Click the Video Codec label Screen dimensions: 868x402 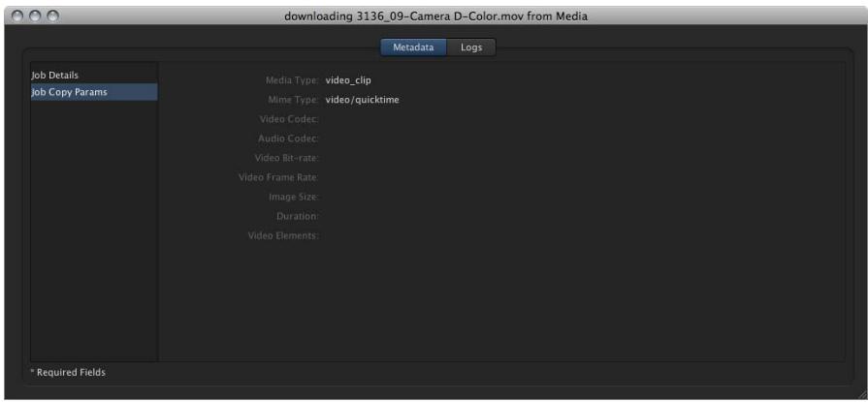pyautogui.click(x=289, y=119)
